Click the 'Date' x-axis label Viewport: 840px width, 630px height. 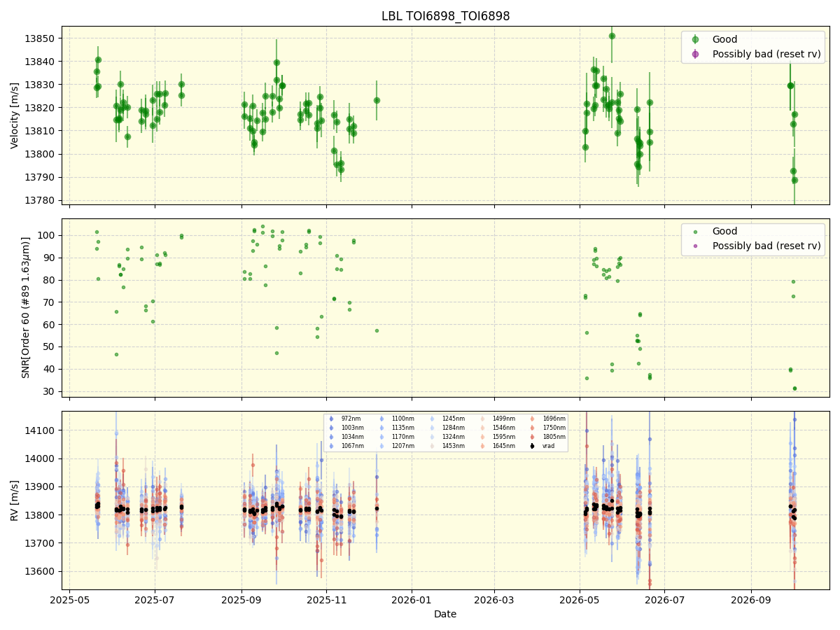tap(445, 614)
